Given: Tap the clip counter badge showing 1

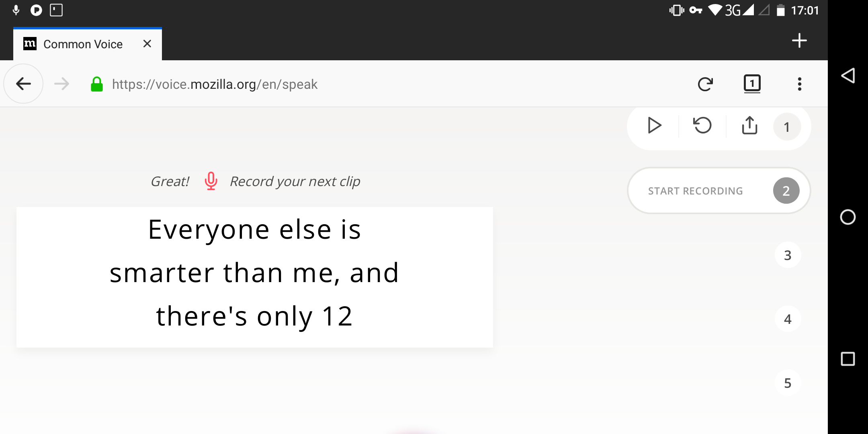Looking at the screenshot, I should pyautogui.click(x=786, y=127).
